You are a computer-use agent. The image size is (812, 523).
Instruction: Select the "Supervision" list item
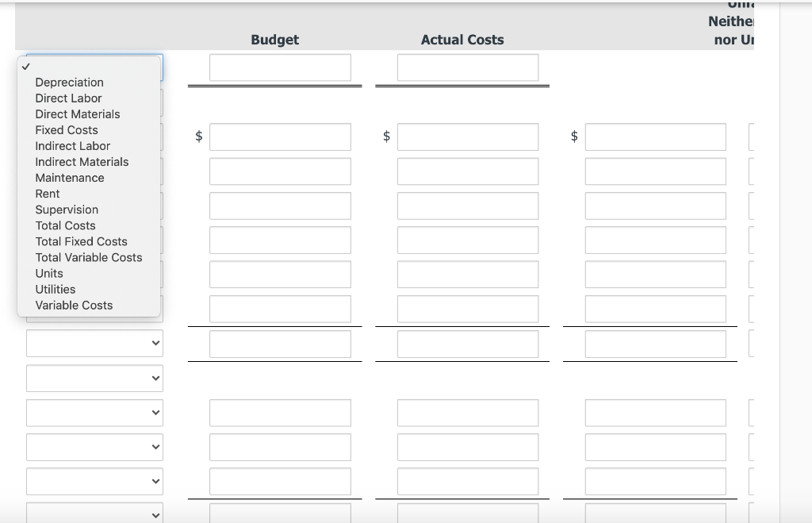[x=67, y=209]
